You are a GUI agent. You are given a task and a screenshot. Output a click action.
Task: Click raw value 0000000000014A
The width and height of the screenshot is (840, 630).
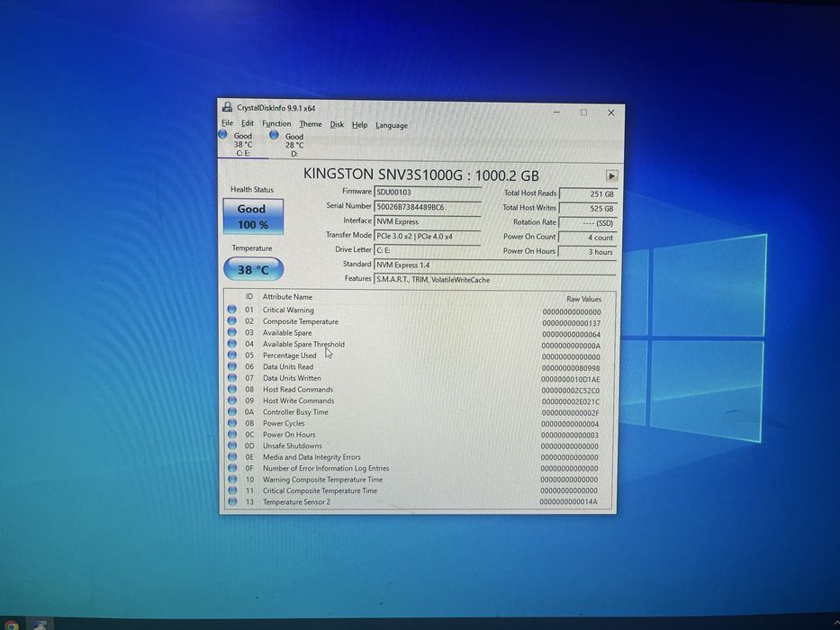pyautogui.click(x=568, y=502)
